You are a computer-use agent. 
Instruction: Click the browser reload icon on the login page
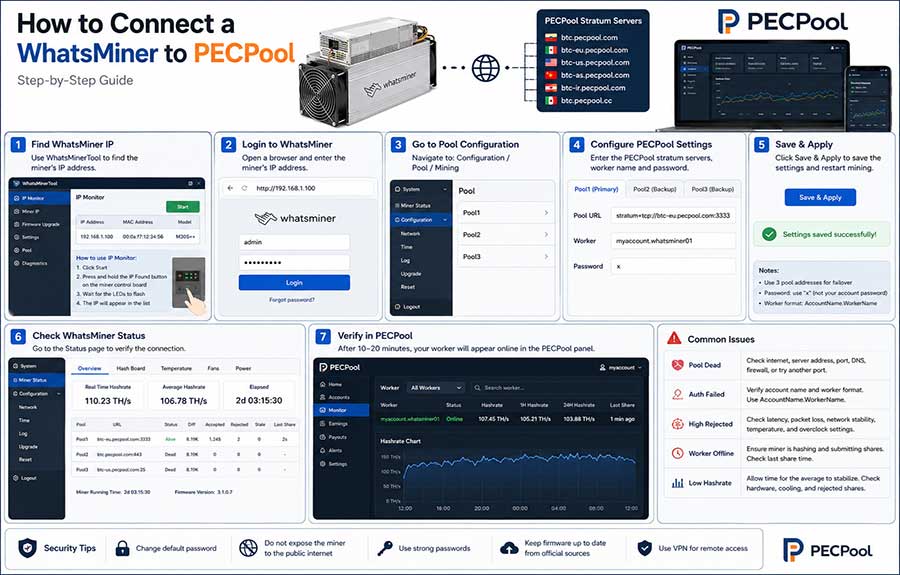(244, 188)
